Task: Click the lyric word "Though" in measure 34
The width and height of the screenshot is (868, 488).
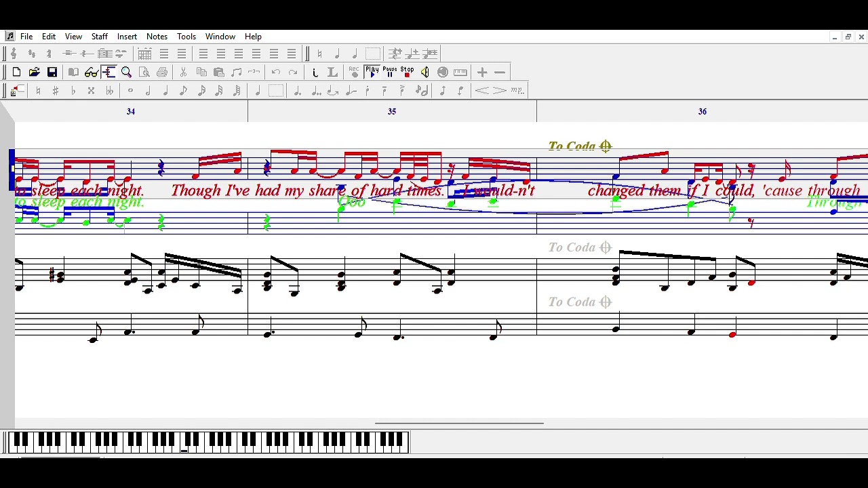Action: (197, 190)
